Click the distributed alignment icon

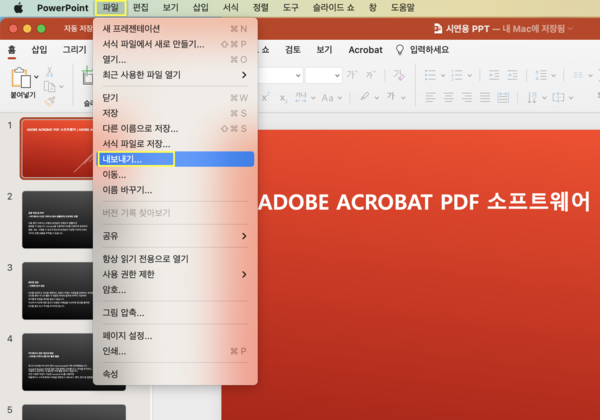coord(503,98)
